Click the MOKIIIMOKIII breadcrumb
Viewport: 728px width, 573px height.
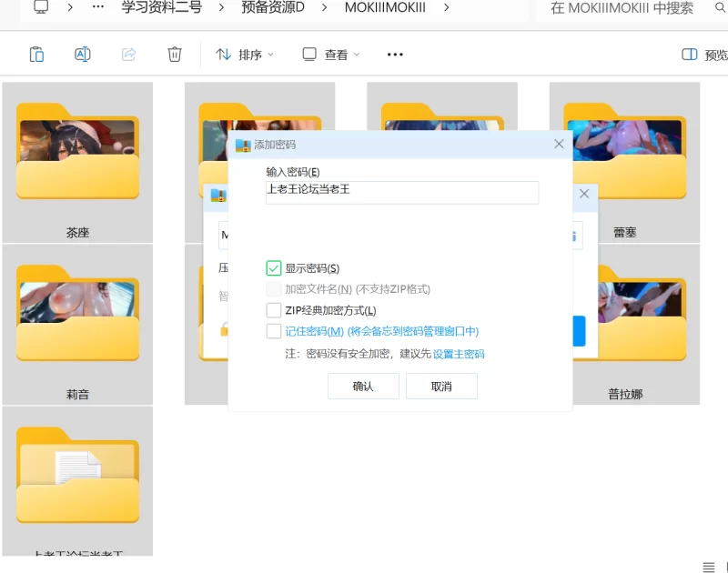(x=385, y=7)
